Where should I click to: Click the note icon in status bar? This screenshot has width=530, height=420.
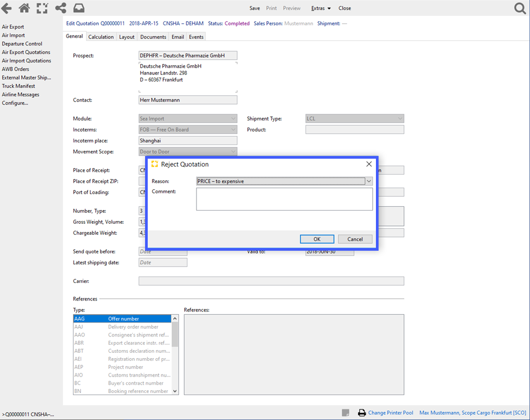coord(346,413)
